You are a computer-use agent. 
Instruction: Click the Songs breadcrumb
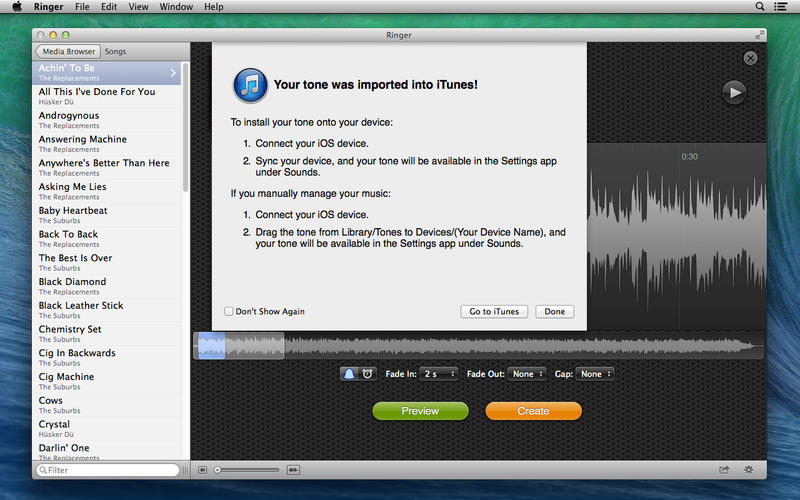click(x=115, y=52)
